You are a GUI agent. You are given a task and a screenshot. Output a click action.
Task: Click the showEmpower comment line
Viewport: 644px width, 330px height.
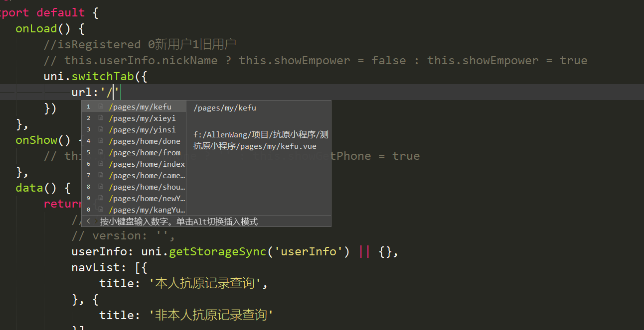316,60
